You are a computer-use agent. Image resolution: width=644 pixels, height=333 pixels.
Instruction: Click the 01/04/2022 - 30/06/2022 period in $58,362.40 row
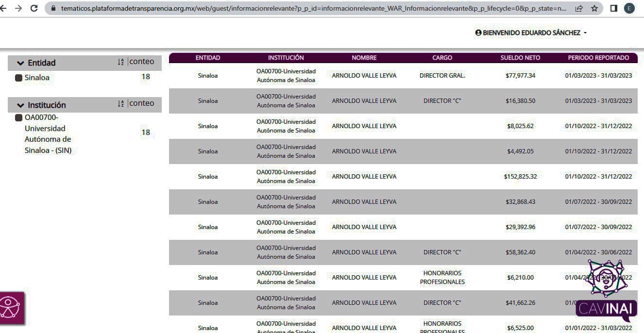[599, 252]
